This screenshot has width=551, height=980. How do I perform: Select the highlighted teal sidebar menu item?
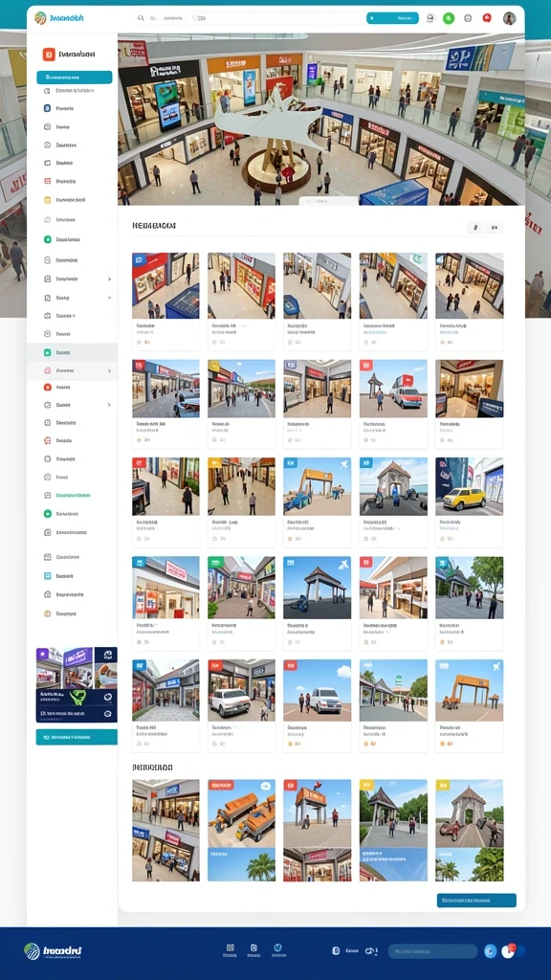coord(75,78)
